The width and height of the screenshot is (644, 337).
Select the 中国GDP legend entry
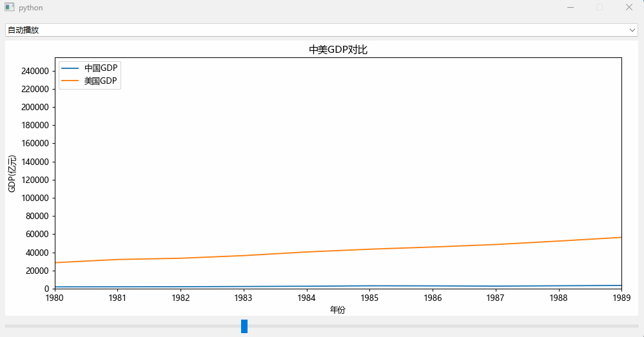click(x=101, y=68)
